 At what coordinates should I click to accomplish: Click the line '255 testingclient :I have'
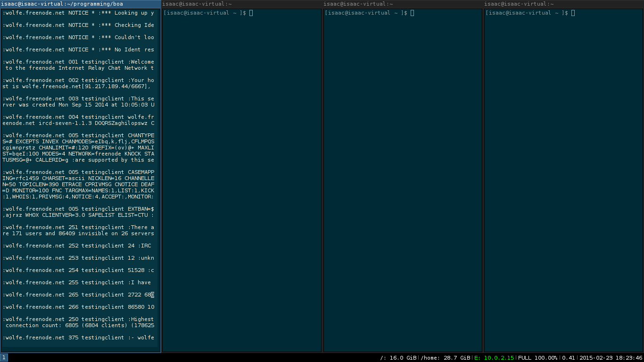pos(77,282)
